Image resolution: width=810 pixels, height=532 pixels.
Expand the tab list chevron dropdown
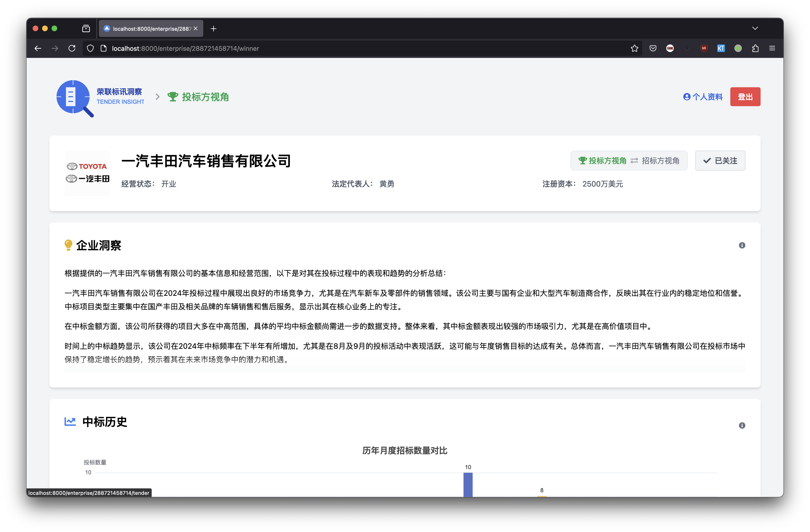755,28
